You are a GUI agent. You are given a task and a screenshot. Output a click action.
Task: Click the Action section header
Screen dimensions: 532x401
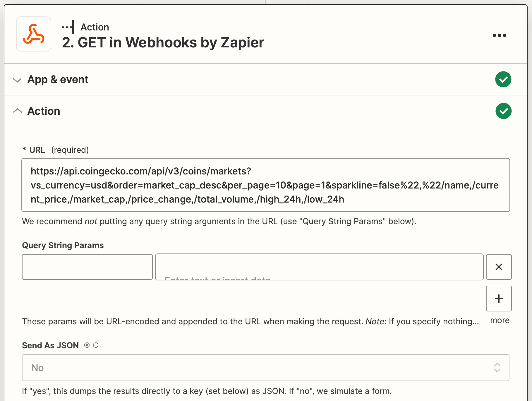pyautogui.click(x=44, y=111)
